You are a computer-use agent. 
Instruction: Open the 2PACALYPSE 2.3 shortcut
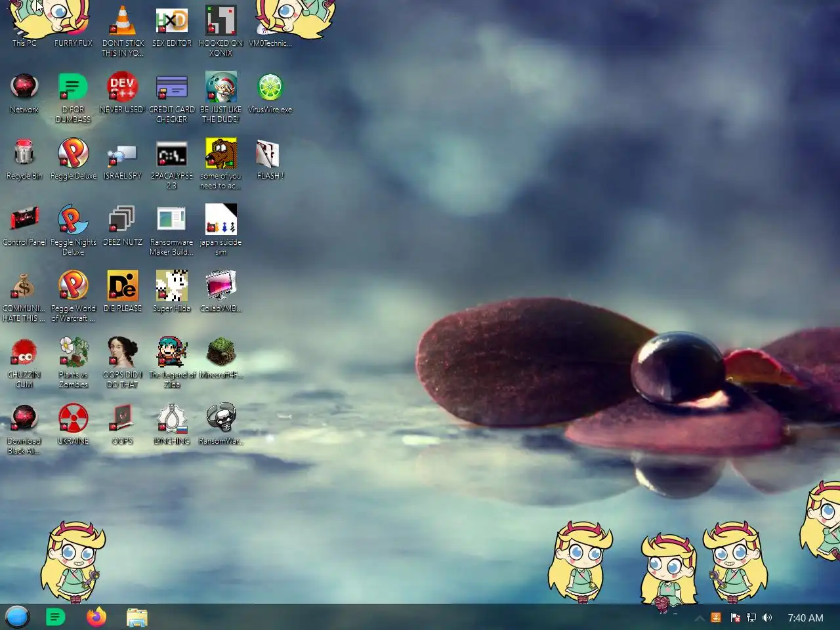coord(172,163)
